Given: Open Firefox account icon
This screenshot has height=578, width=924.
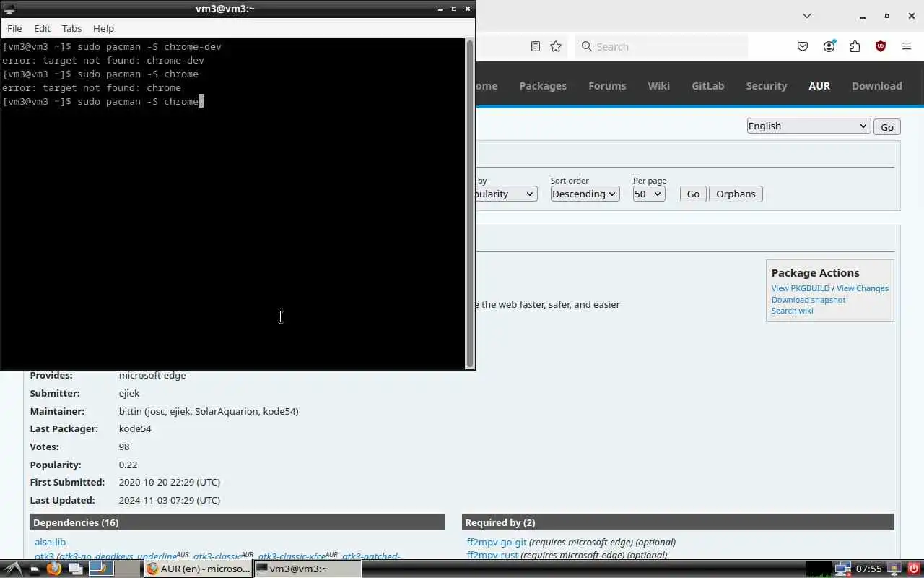Looking at the screenshot, I should point(829,46).
